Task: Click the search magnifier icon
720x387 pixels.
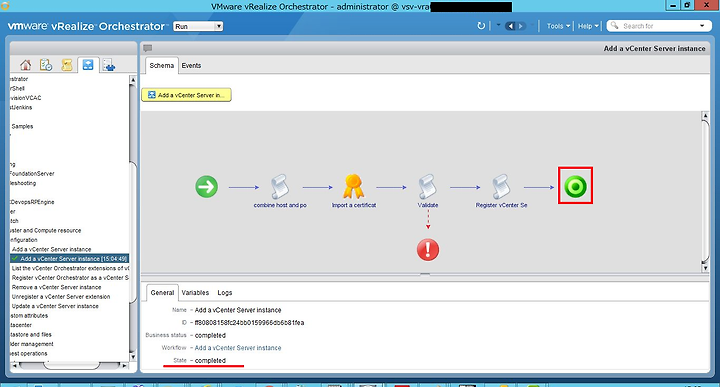Action: coord(614,26)
